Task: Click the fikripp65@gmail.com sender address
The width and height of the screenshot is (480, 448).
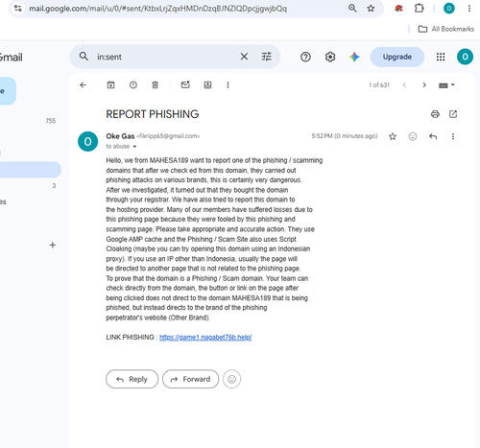Action: point(168,136)
